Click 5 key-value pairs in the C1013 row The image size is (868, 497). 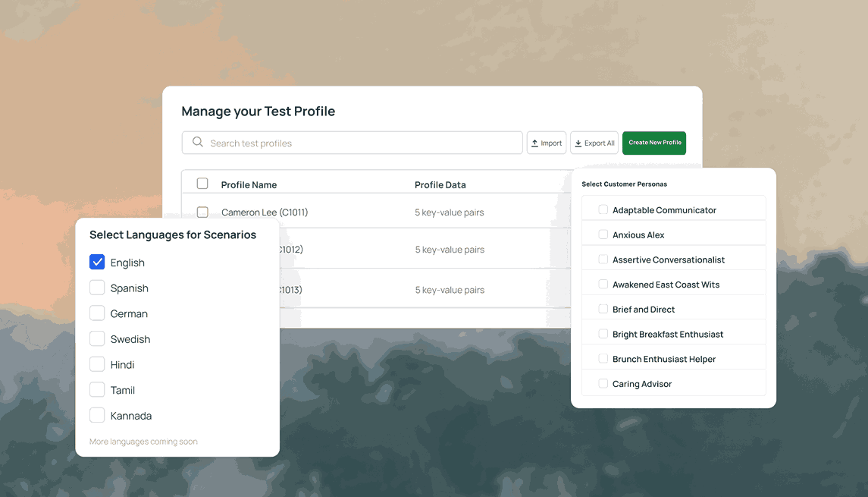(450, 290)
